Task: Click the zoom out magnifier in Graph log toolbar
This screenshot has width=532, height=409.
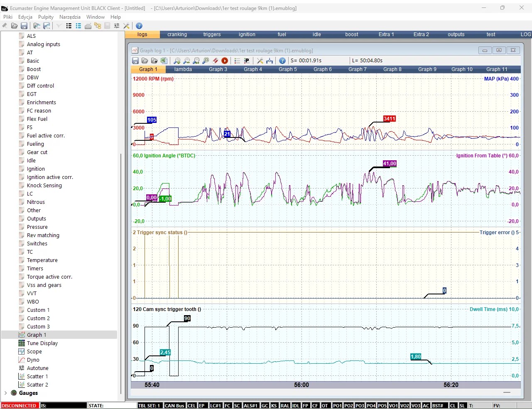Action: pyautogui.click(x=187, y=61)
